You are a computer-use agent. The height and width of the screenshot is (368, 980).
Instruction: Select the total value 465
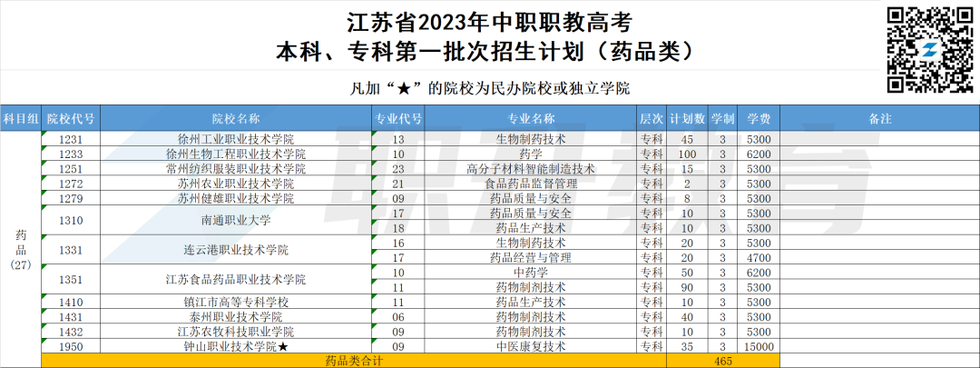click(722, 361)
